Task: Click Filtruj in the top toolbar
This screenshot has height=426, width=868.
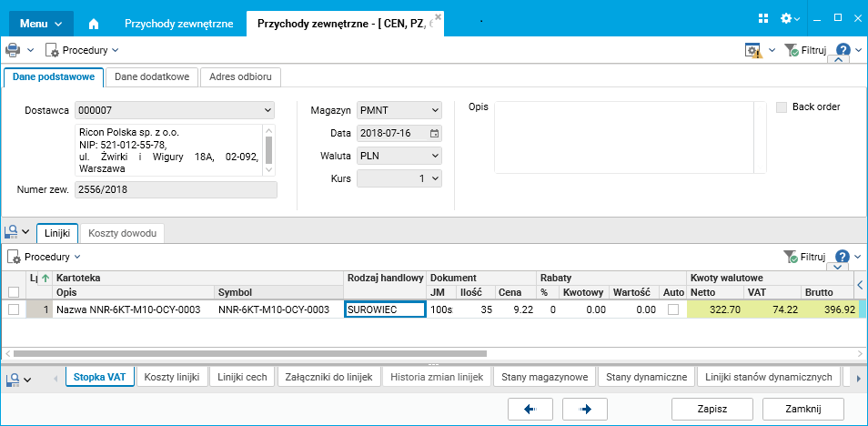Action: click(805, 50)
